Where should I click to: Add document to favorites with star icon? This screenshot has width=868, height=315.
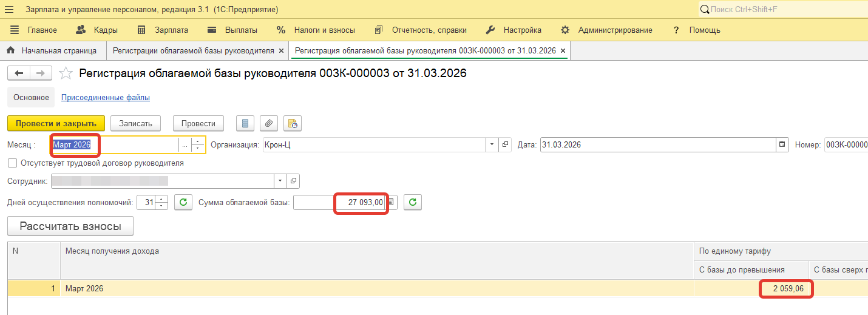pos(66,73)
